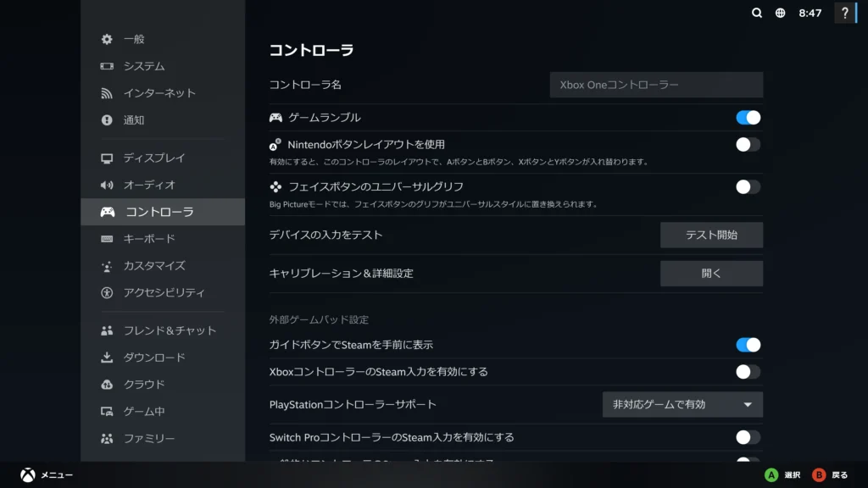Turn off ガイドボタンでSteamを手前に表示 toggle
Image resolution: width=868 pixels, height=488 pixels.
click(x=748, y=345)
